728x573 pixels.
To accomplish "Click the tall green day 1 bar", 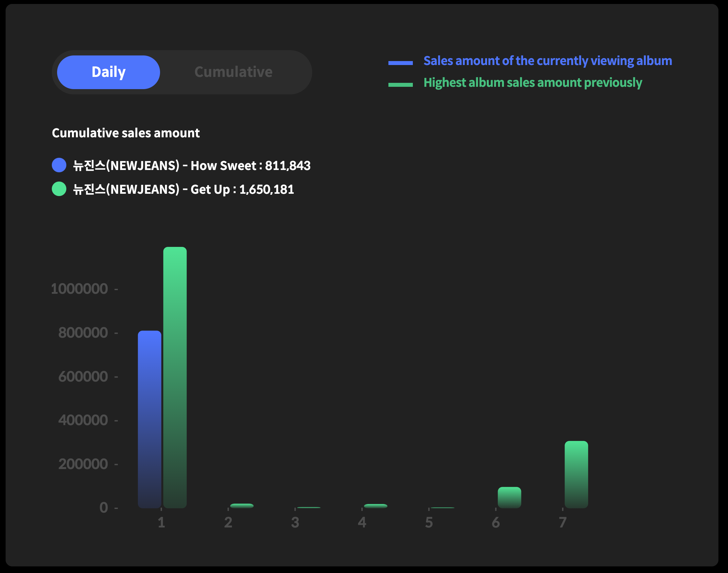I will (x=175, y=377).
